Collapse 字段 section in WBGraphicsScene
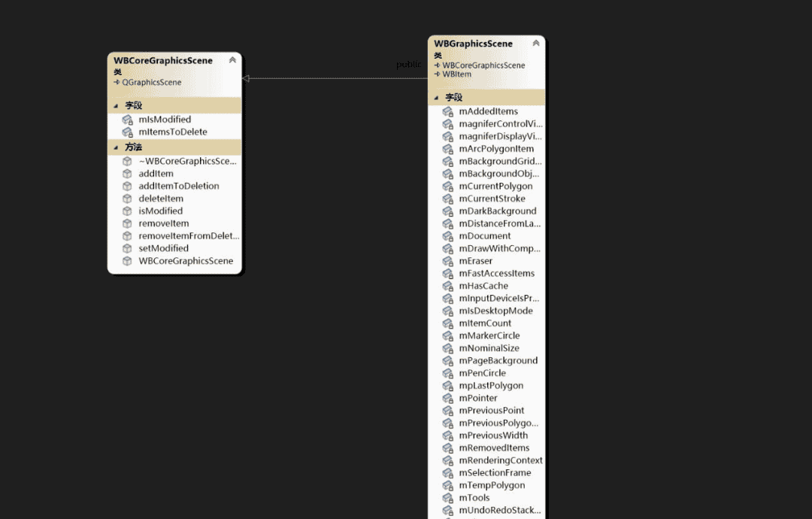 (437, 98)
